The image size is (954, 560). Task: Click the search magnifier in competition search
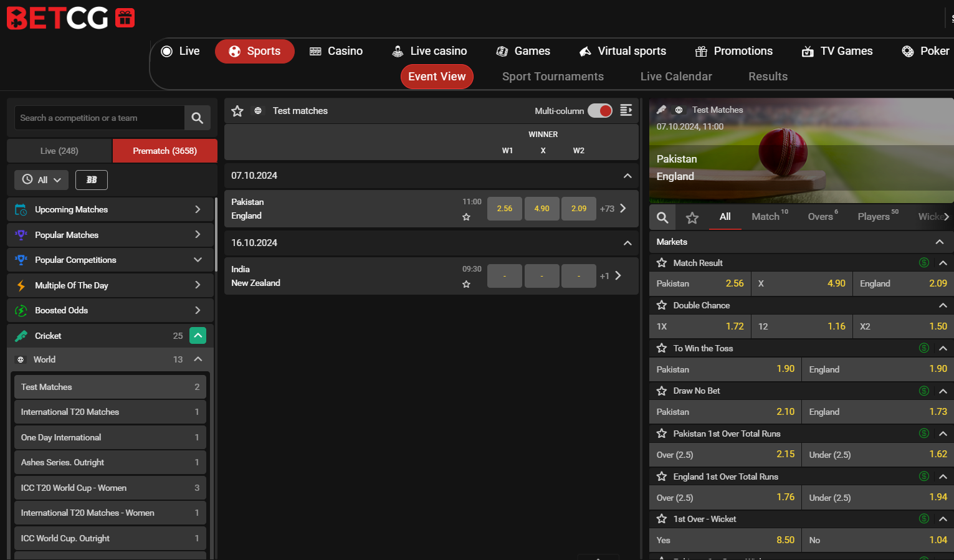(x=198, y=118)
